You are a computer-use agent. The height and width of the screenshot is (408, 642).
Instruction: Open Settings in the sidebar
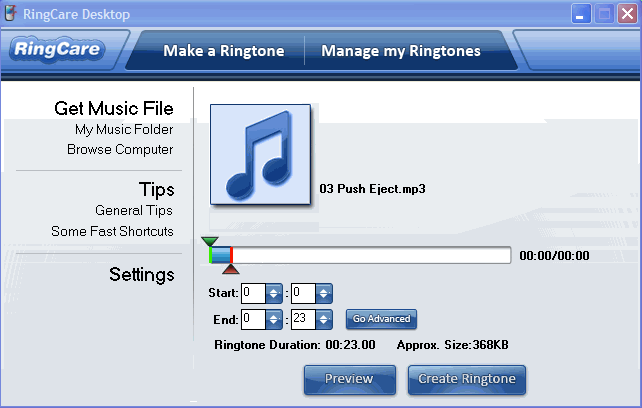tap(141, 274)
